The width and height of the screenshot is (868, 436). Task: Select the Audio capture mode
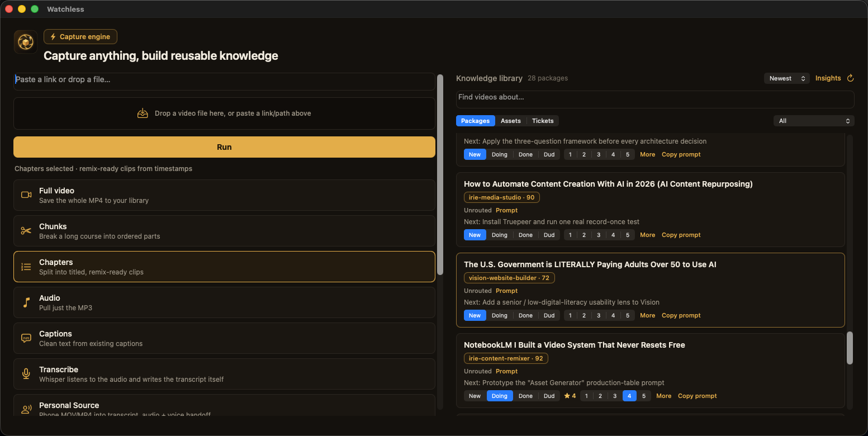point(224,302)
